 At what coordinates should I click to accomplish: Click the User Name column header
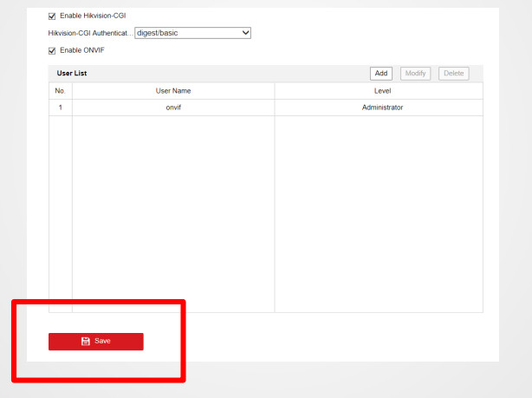pyautogui.click(x=172, y=91)
